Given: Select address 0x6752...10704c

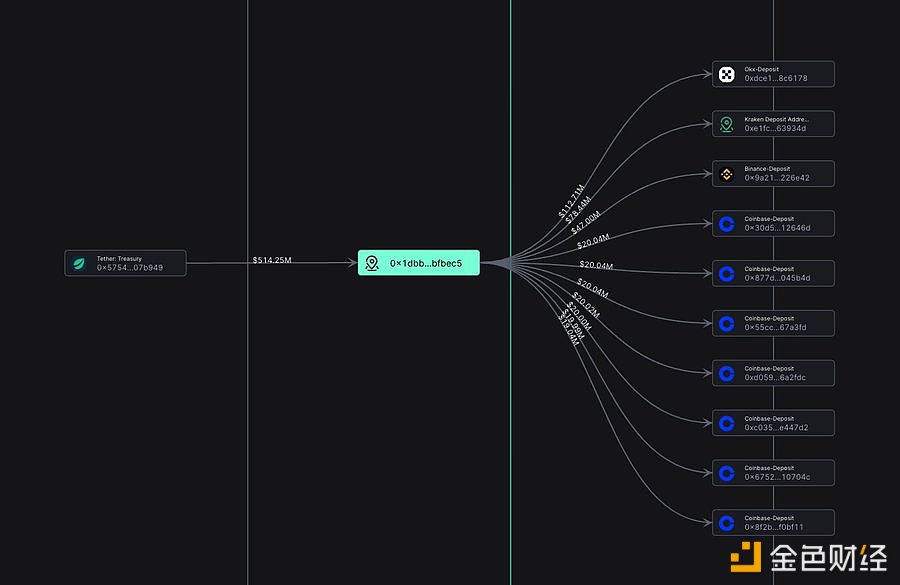Looking at the screenshot, I should [x=777, y=477].
